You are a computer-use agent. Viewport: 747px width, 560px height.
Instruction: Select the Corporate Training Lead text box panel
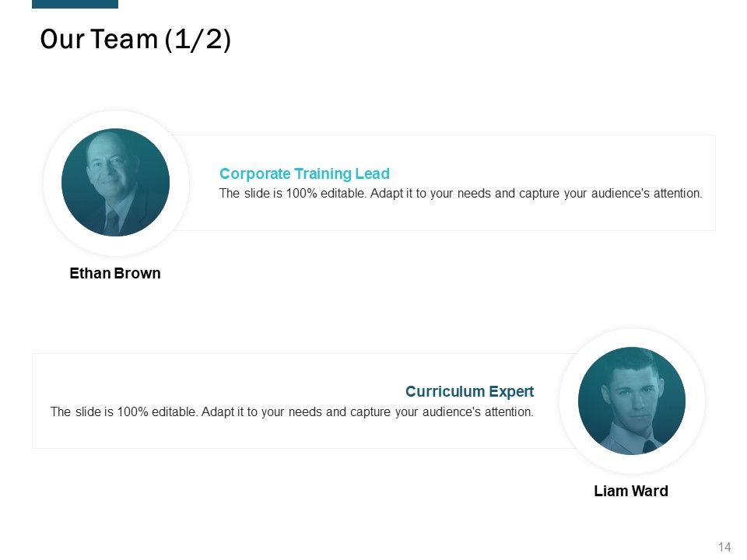(443, 183)
